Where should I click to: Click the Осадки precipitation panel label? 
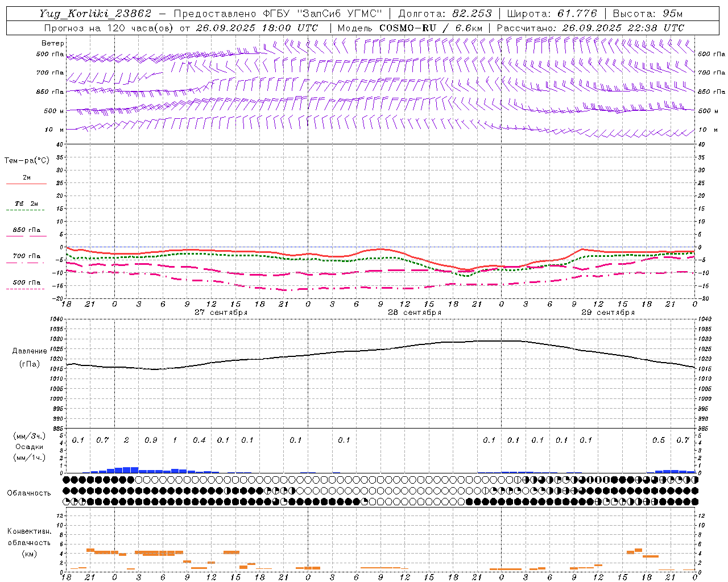[x=30, y=447]
